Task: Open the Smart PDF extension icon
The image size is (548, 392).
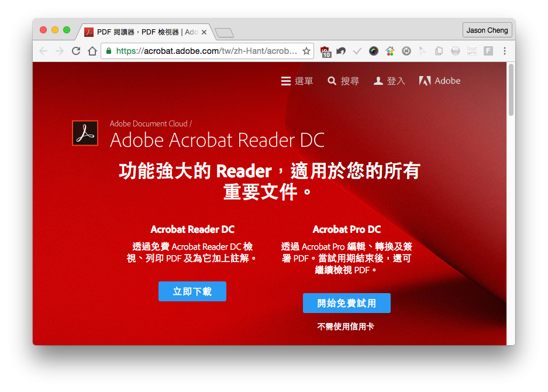Action: [472, 51]
